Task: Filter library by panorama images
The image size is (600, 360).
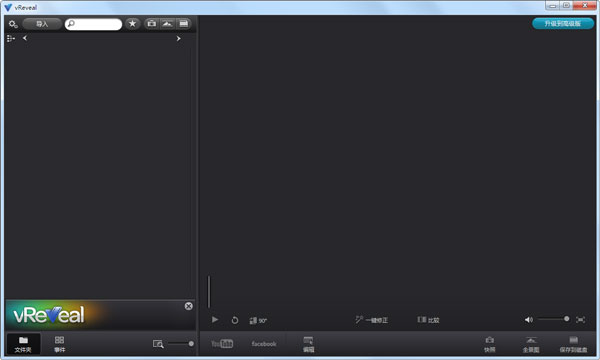Action: [168, 24]
